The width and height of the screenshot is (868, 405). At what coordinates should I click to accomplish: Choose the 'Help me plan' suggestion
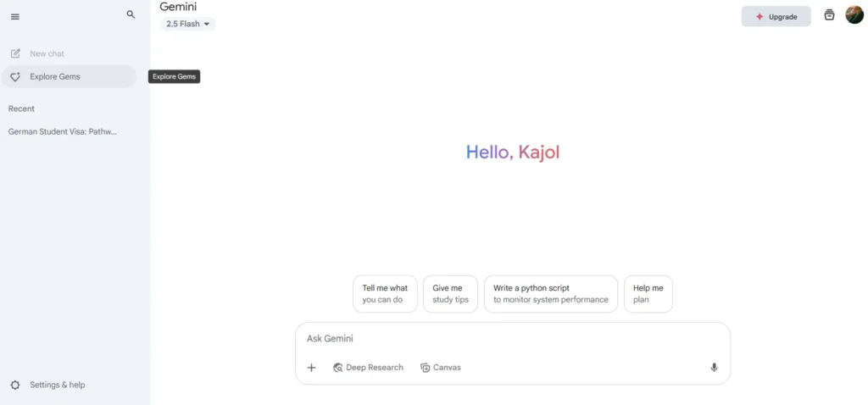[648, 294]
